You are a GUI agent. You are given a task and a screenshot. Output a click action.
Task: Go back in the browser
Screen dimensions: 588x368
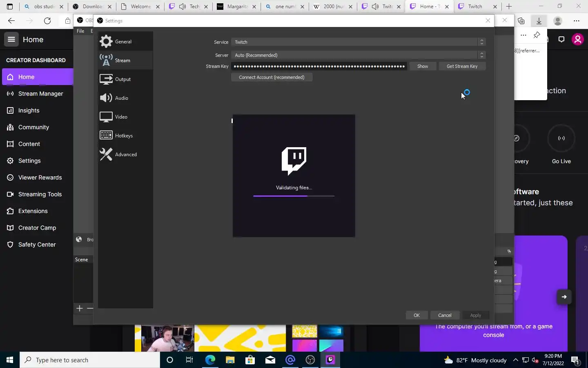[11, 21]
